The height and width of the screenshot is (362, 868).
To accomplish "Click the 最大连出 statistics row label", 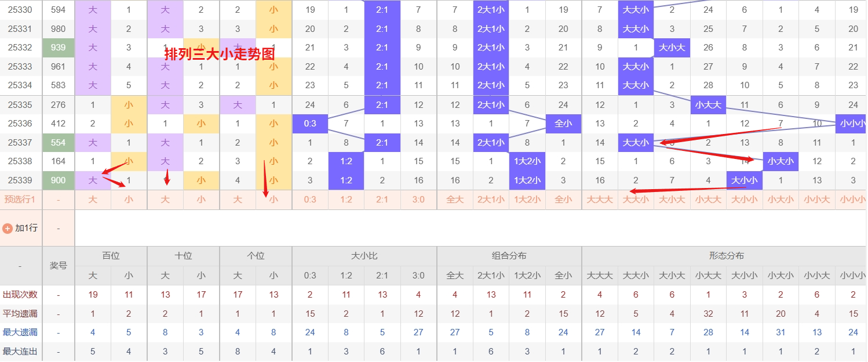I will pos(20,352).
